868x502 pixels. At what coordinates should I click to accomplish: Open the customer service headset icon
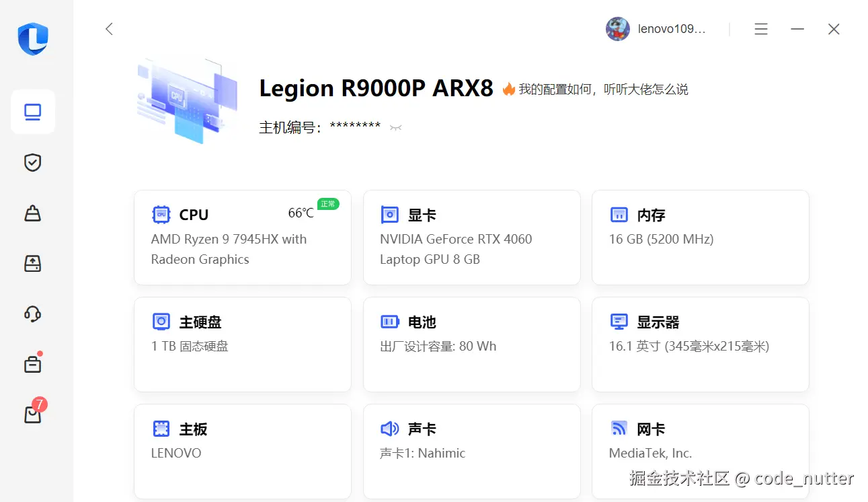tap(33, 314)
